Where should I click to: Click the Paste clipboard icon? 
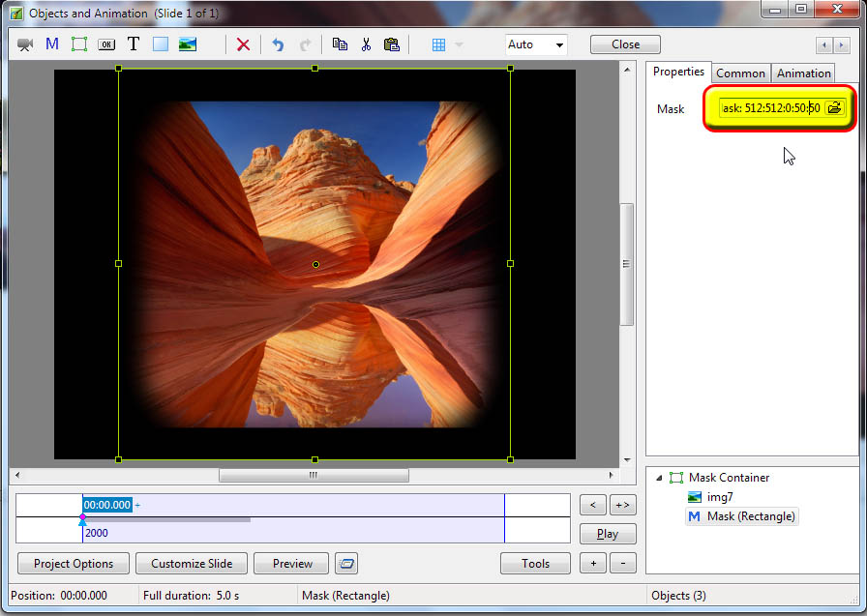(392, 44)
